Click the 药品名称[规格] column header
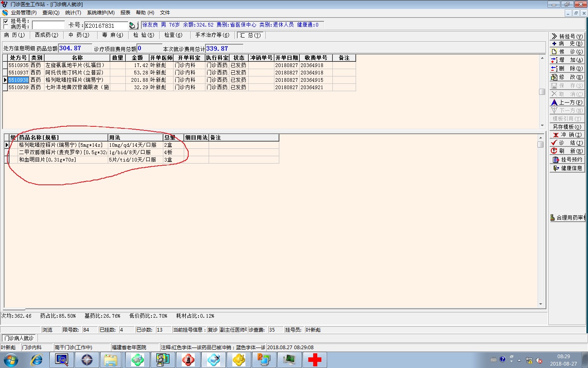 (63, 138)
